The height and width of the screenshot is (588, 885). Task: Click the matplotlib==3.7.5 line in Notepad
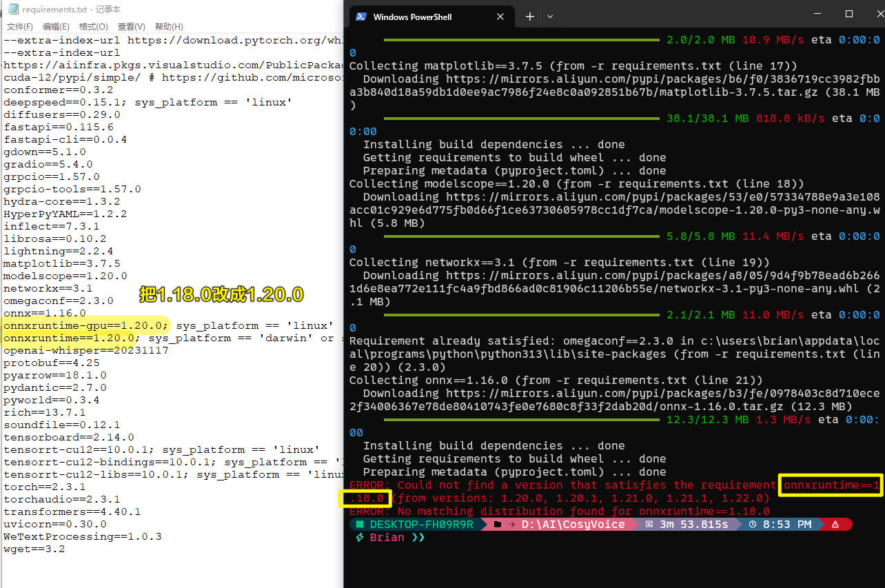62,263
